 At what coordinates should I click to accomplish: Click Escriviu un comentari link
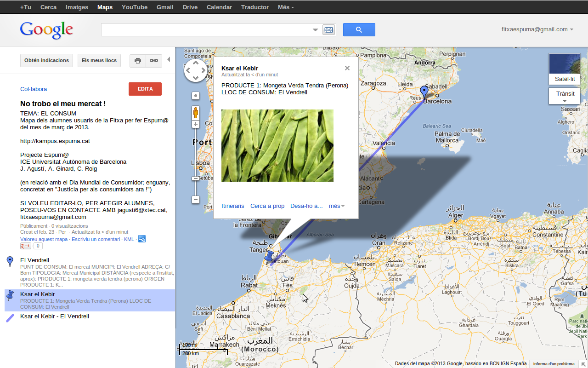[96, 239]
